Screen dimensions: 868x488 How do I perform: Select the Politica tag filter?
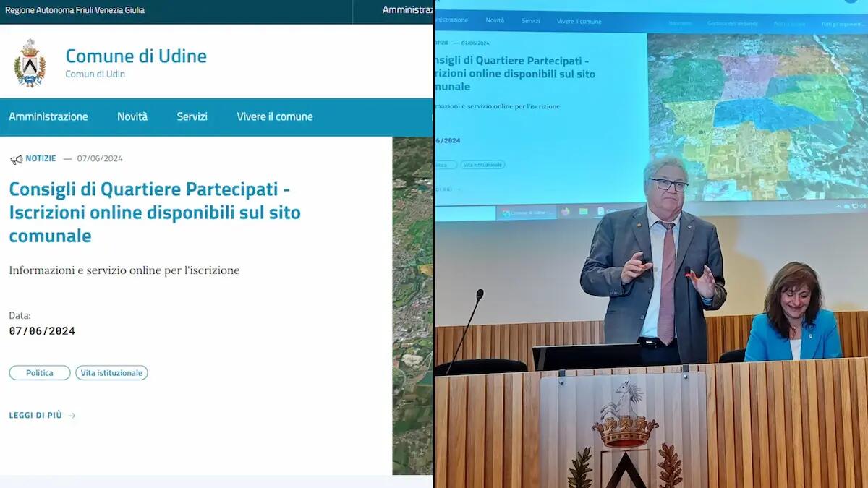tap(39, 372)
